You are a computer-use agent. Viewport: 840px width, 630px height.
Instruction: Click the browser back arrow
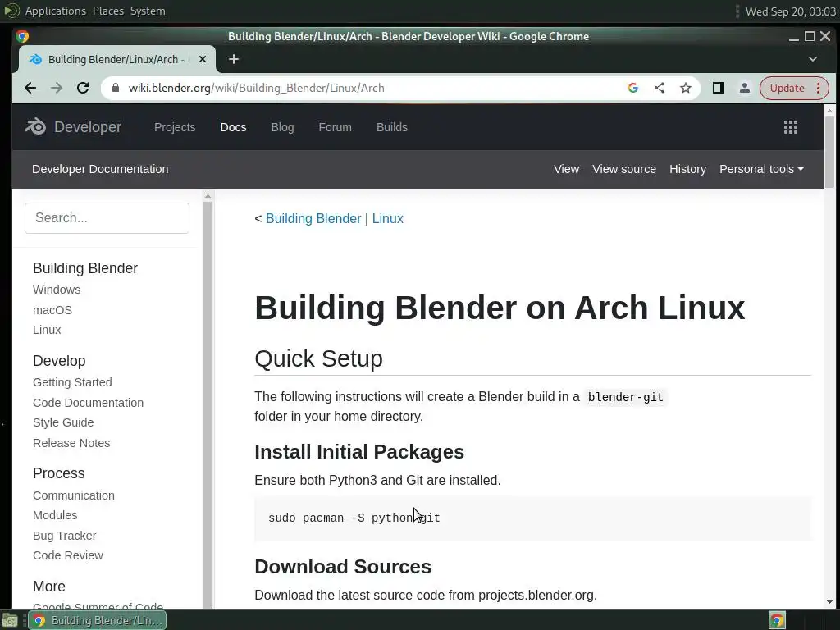click(30, 88)
